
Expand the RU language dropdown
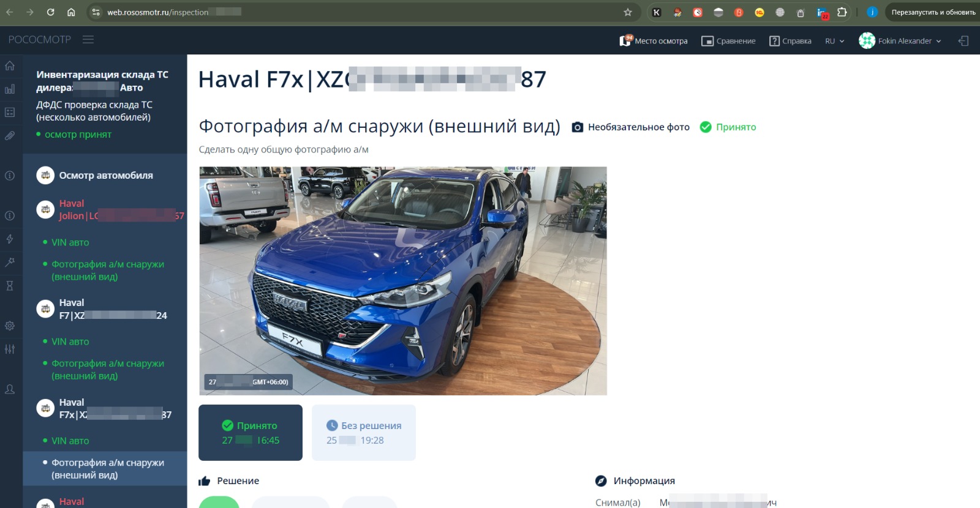click(x=834, y=41)
